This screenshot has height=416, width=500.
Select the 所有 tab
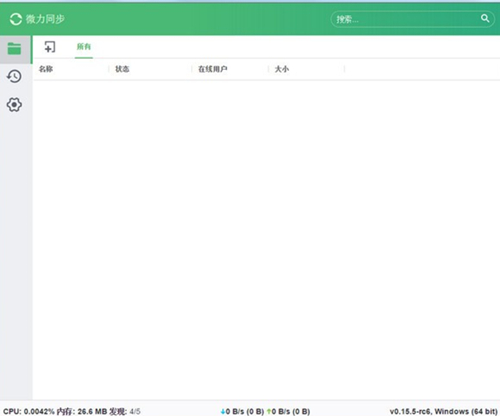(x=84, y=47)
